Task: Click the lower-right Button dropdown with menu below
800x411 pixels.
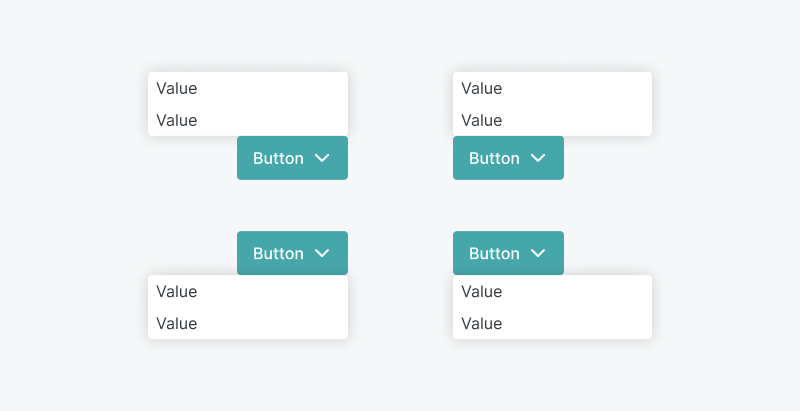Action: pyautogui.click(x=508, y=253)
